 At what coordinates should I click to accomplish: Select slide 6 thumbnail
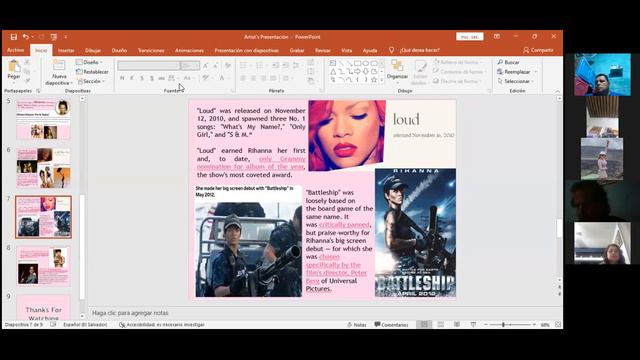(x=43, y=168)
